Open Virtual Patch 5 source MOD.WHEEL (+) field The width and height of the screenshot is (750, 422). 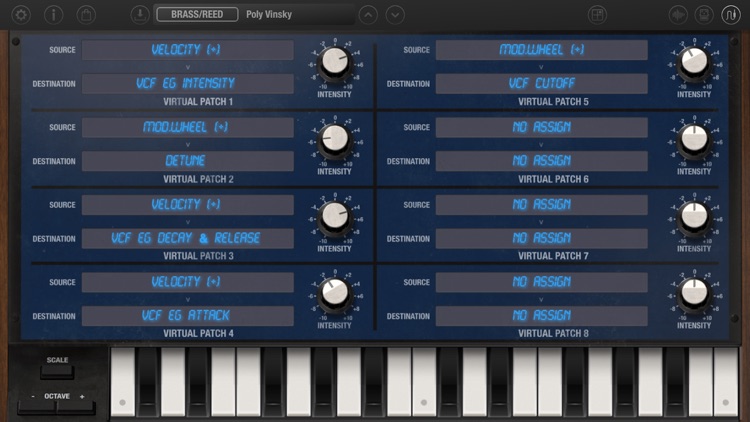(541, 50)
